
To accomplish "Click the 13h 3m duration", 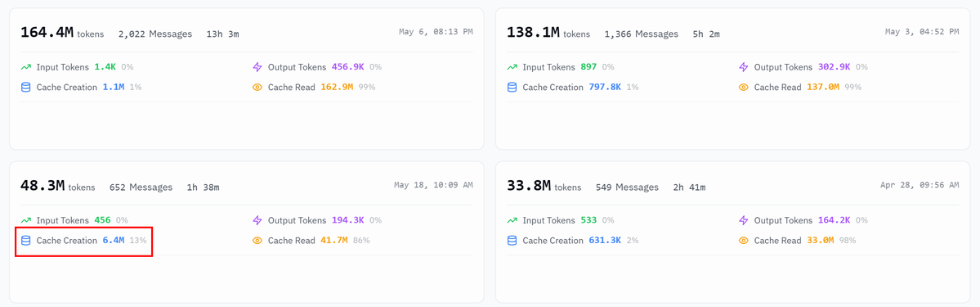I will click(x=222, y=34).
